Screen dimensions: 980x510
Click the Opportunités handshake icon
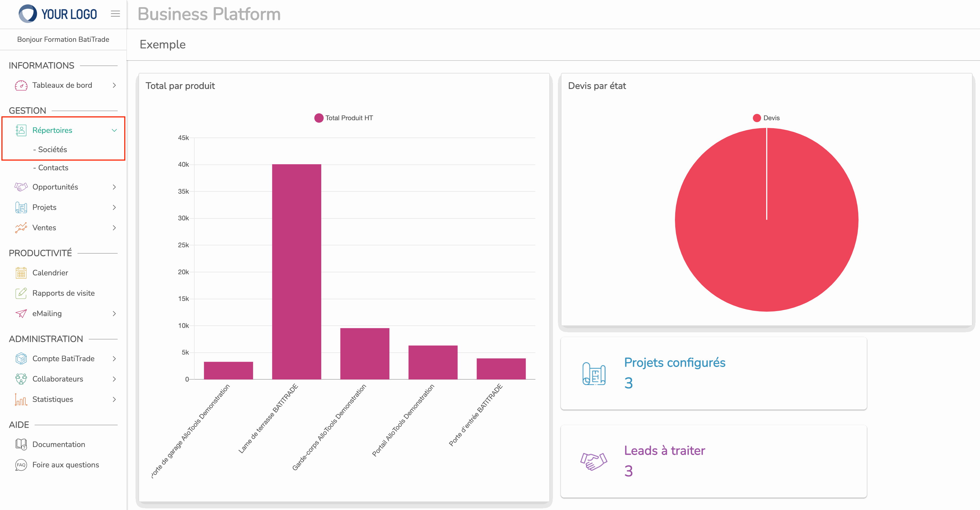pyautogui.click(x=21, y=187)
